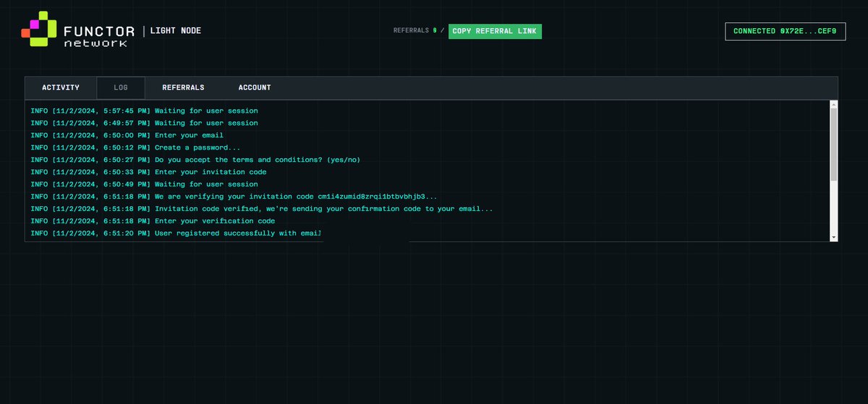This screenshot has width=868, height=404.
Task: Select the 'Invitation code verified' log line
Action: (x=262, y=209)
